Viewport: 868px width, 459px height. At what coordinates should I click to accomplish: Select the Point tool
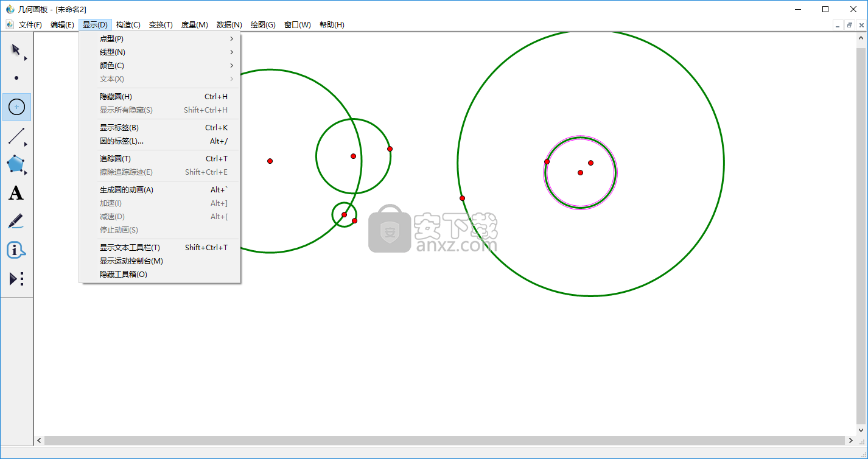(x=16, y=78)
